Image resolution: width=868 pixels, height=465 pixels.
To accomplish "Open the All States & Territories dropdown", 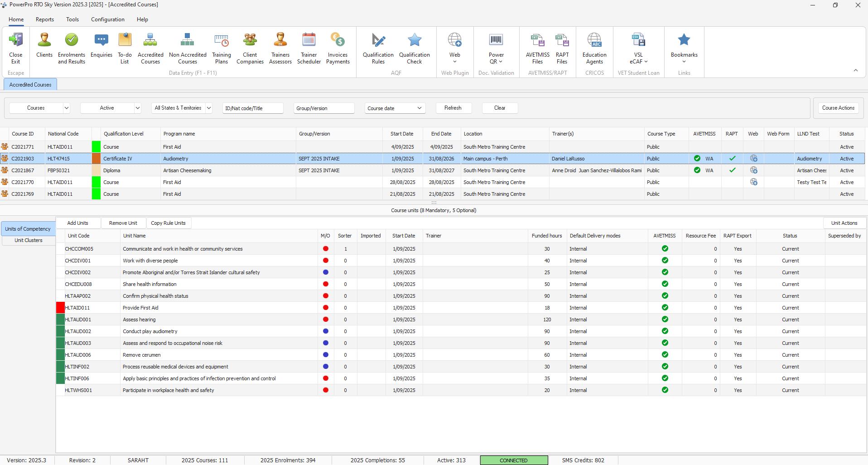I will pos(209,108).
